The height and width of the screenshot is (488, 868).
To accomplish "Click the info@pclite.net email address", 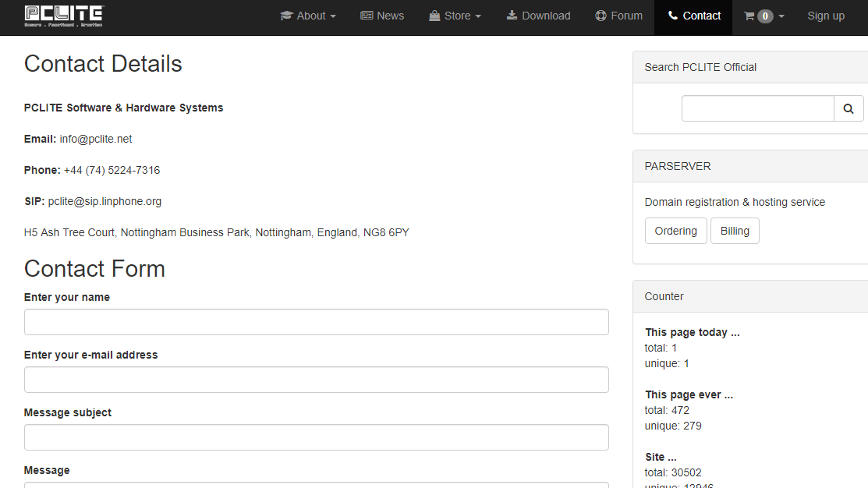I will (x=96, y=139).
